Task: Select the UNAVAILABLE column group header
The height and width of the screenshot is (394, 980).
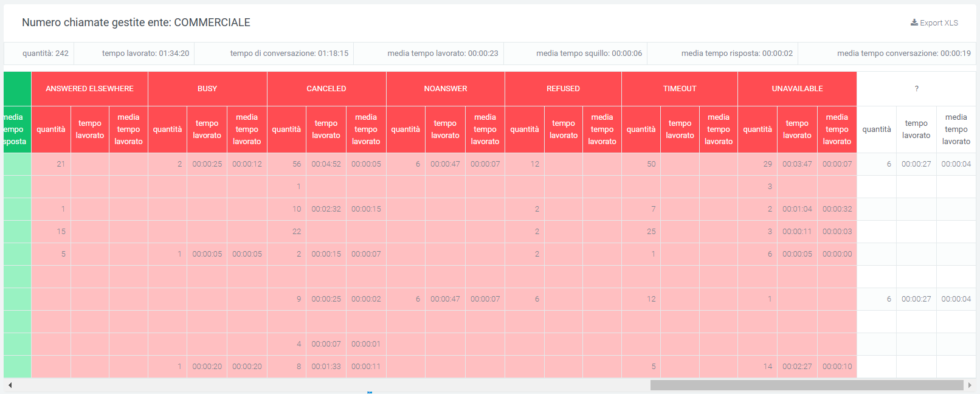Action: pos(797,89)
